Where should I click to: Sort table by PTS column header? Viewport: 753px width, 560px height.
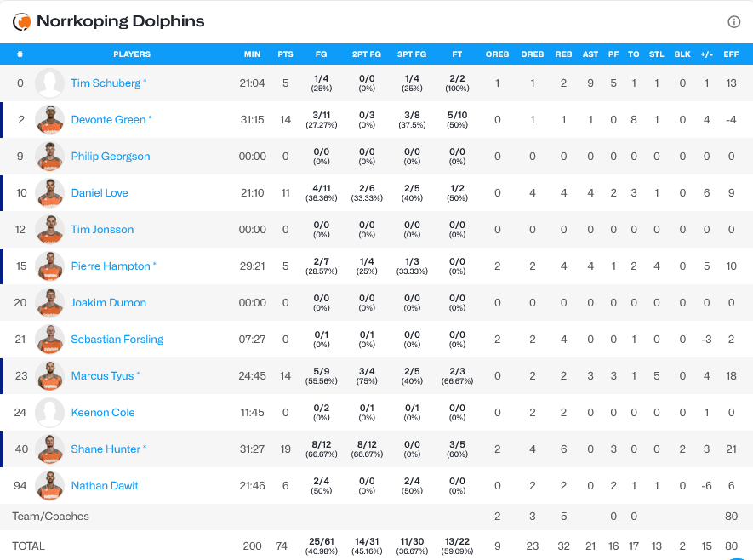(285, 54)
